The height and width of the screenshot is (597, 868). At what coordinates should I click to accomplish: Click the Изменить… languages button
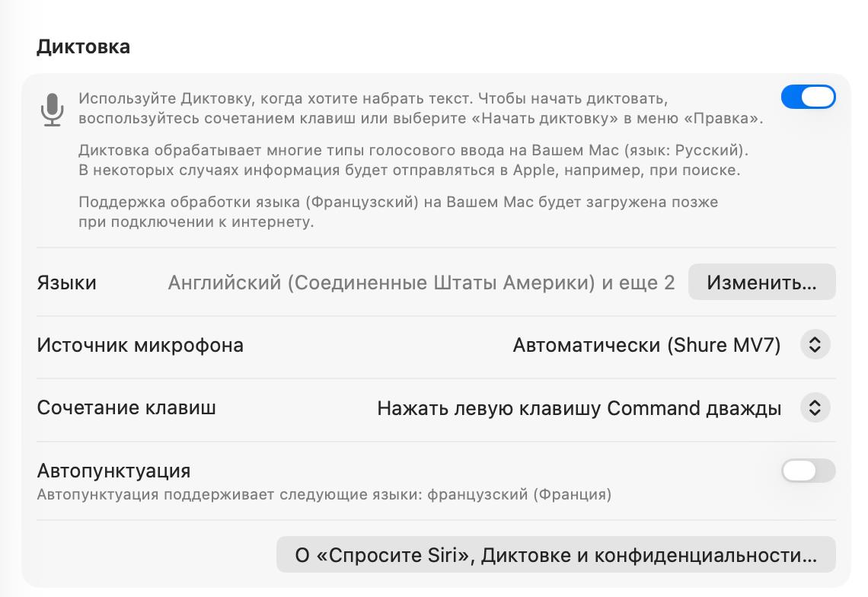coord(761,283)
